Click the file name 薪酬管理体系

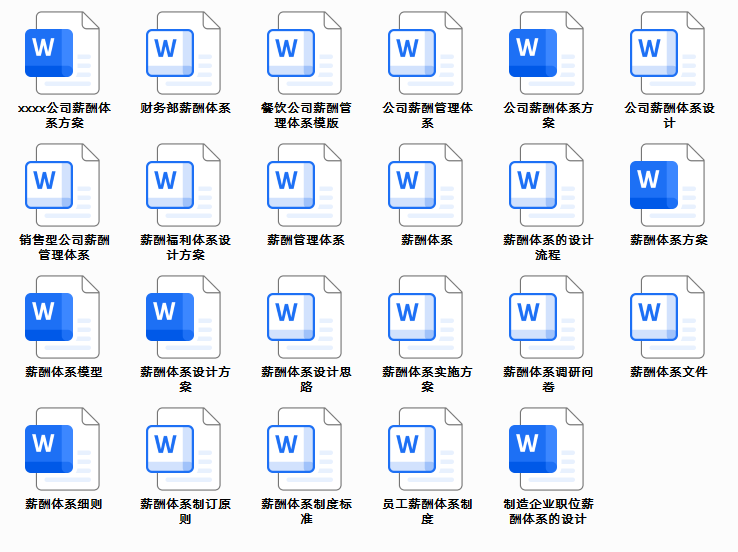306,240
